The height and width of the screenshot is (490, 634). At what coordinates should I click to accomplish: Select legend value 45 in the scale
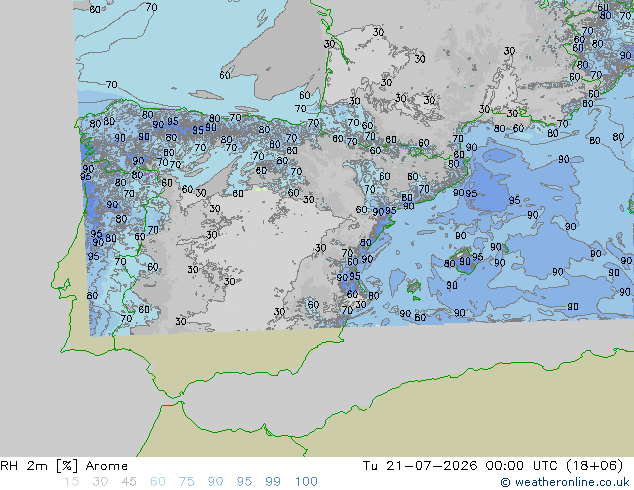click(x=129, y=482)
